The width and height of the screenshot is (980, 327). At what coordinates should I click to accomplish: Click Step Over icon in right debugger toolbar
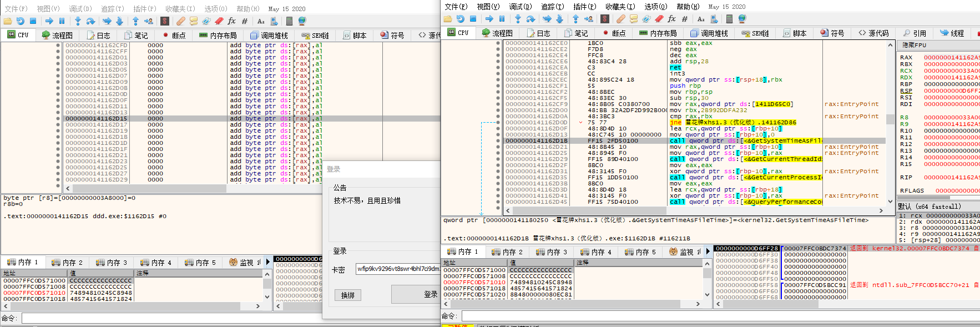pos(531,19)
